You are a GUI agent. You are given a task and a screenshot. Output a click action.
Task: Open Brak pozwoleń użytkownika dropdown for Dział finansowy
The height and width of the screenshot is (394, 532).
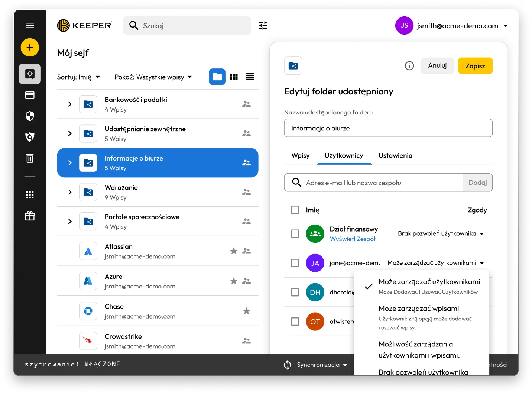(441, 234)
